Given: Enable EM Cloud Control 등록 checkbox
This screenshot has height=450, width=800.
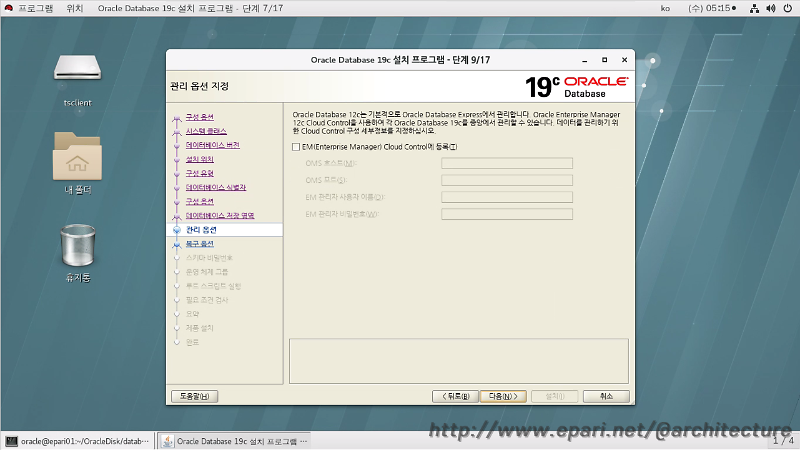Looking at the screenshot, I should [x=296, y=147].
